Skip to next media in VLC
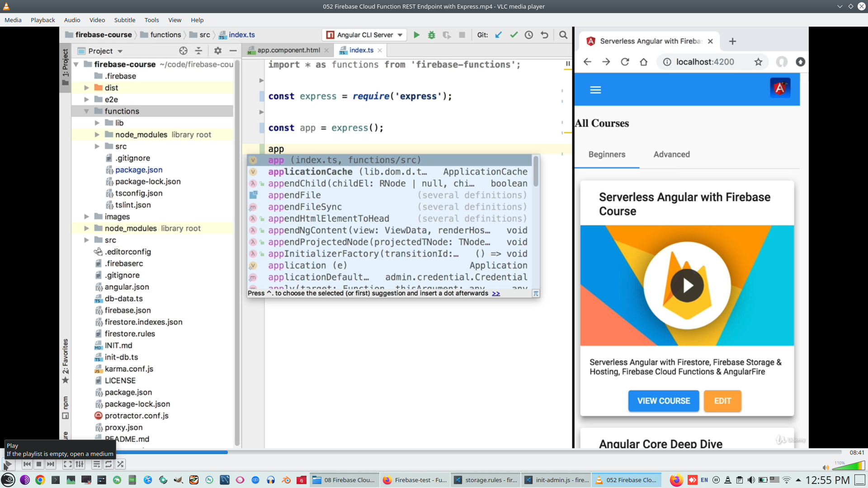The width and height of the screenshot is (868, 488). (51, 464)
